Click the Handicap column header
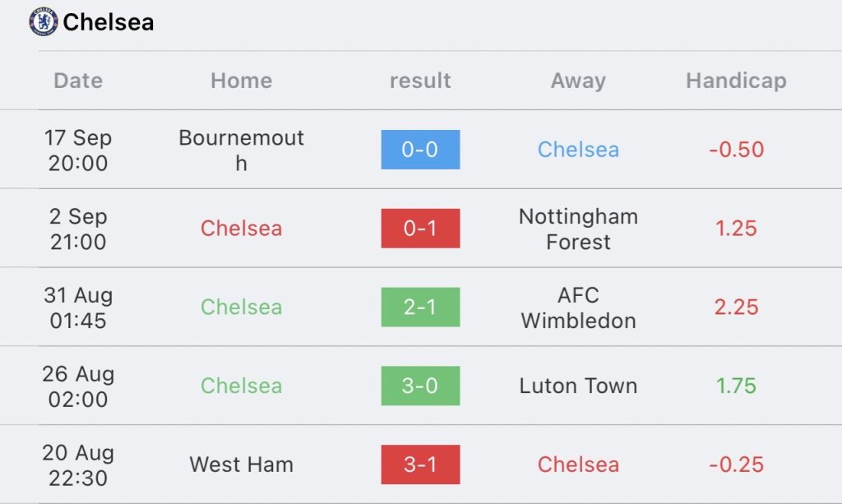This screenshot has height=504, width=842. tap(736, 81)
